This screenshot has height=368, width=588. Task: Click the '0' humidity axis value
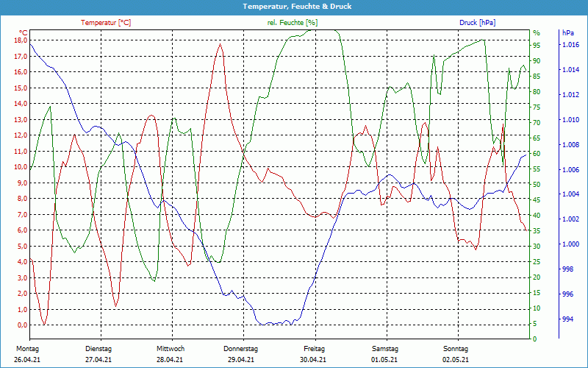(x=535, y=339)
